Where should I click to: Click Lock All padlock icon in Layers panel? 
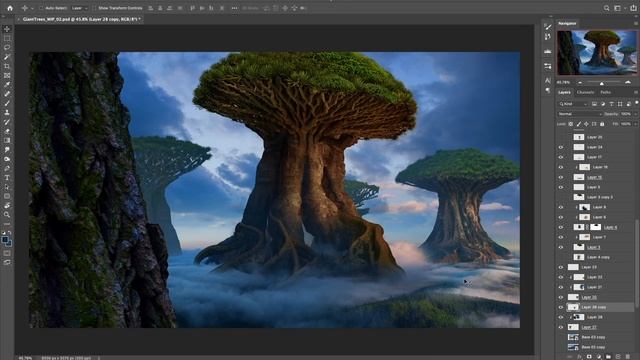(602, 124)
